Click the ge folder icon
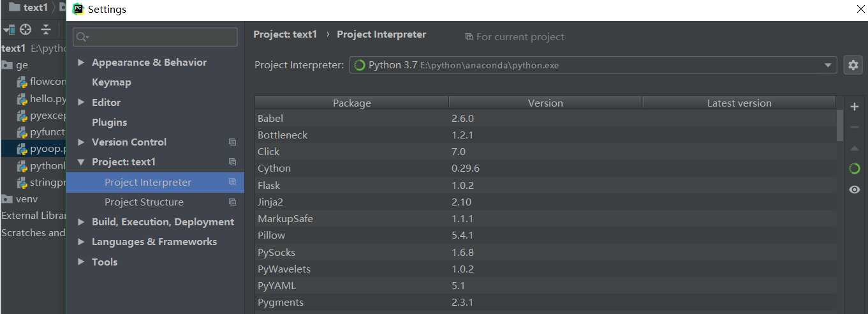This screenshot has width=868, height=314. point(7,65)
